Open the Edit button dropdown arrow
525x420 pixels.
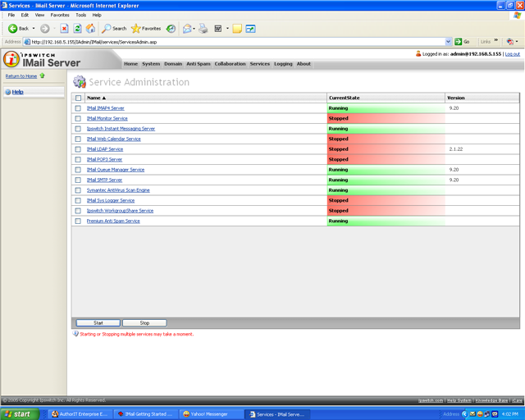click(227, 29)
